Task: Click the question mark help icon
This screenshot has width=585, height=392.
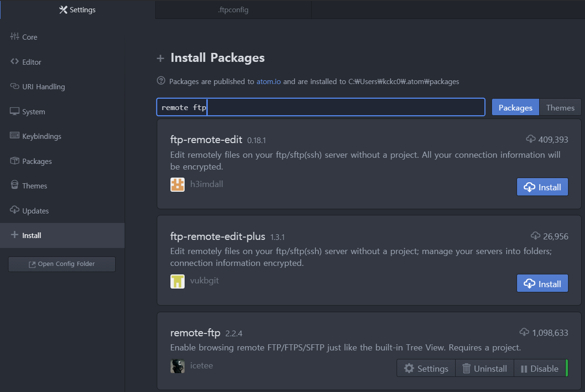Action: [x=161, y=81]
